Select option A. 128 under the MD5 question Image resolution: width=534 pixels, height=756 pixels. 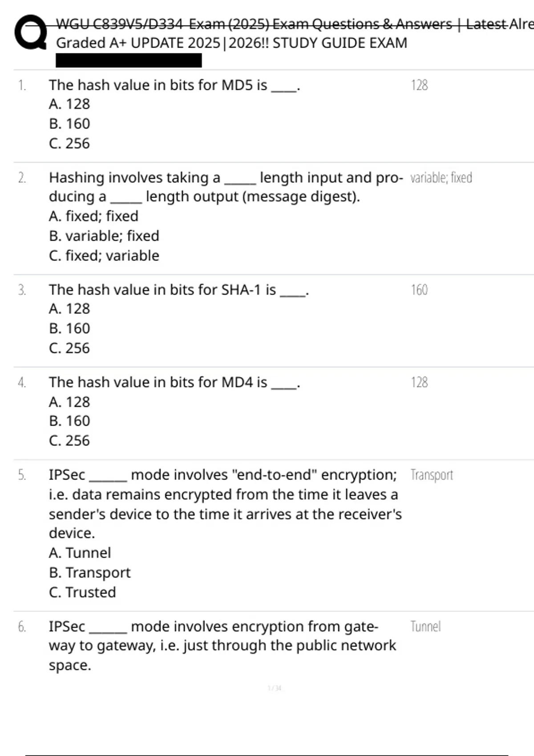(x=69, y=104)
